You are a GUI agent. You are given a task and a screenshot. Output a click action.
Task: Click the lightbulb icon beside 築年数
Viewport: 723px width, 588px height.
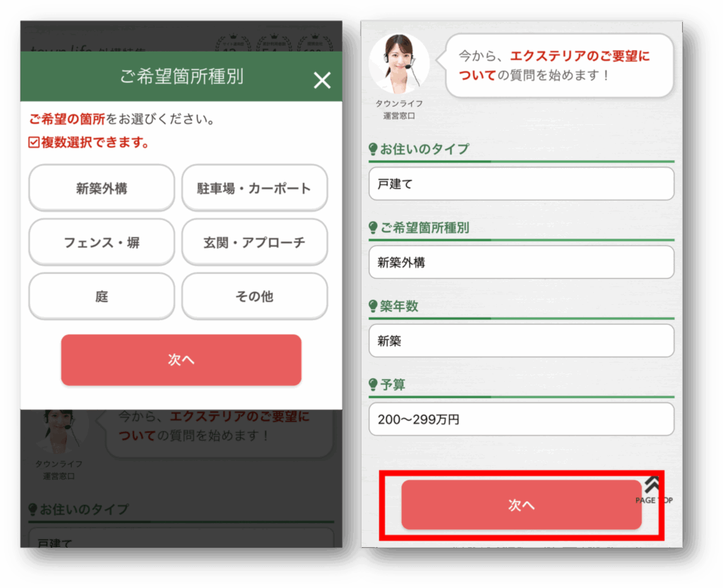point(372,306)
